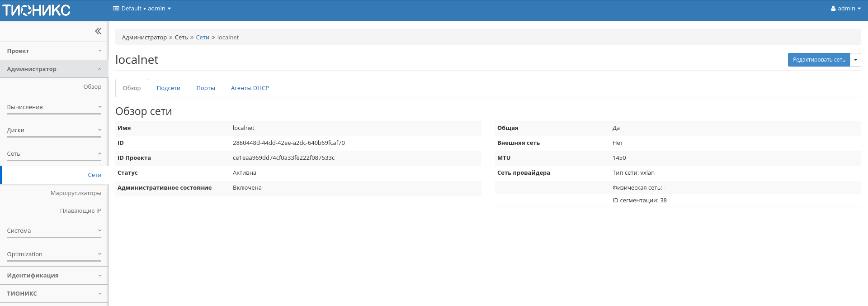Image resolution: width=868 pixels, height=306 pixels.
Task: Expand the Проект sidebar section
Action: (x=54, y=51)
